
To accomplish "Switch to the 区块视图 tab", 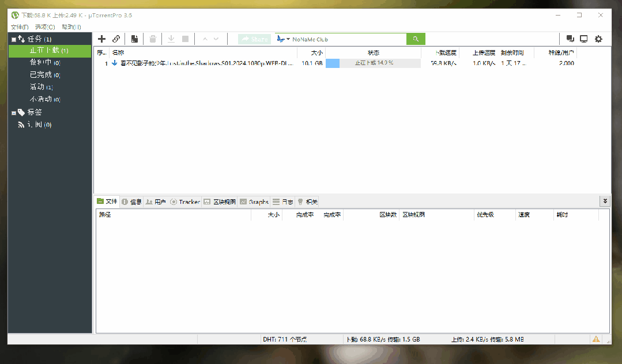I will point(220,202).
